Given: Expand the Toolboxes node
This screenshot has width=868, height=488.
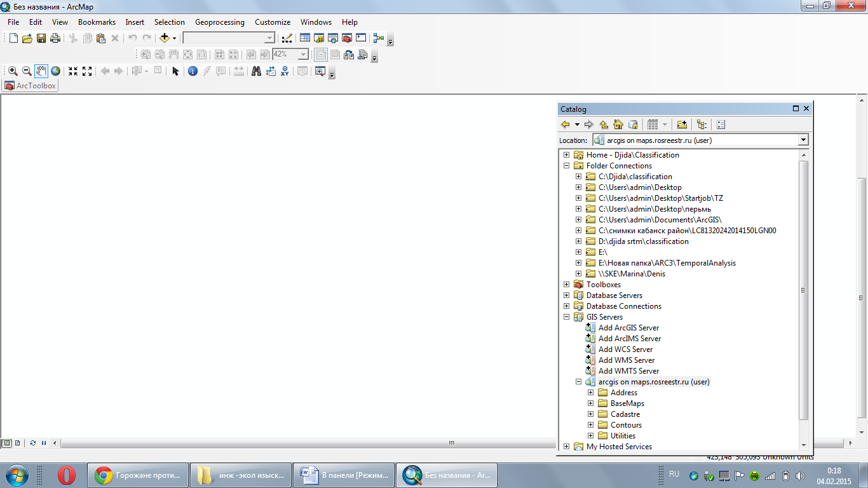Looking at the screenshot, I should pos(567,285).
